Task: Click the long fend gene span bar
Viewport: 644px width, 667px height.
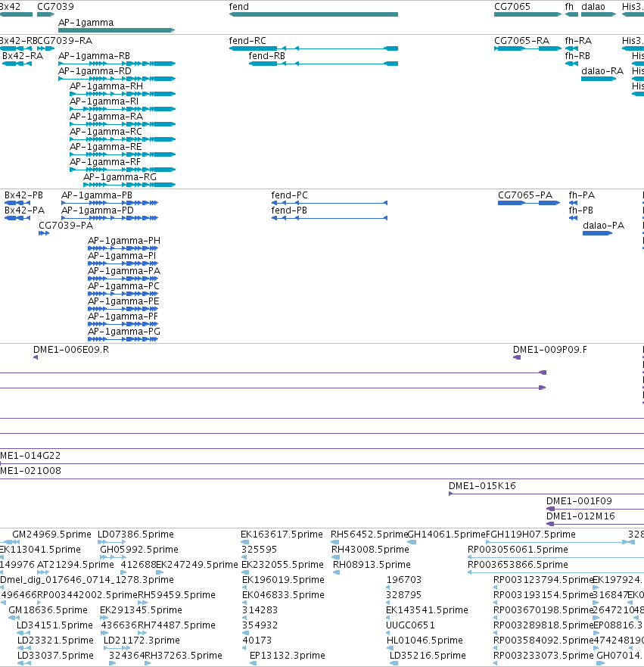Action: (x=314, y=14)
